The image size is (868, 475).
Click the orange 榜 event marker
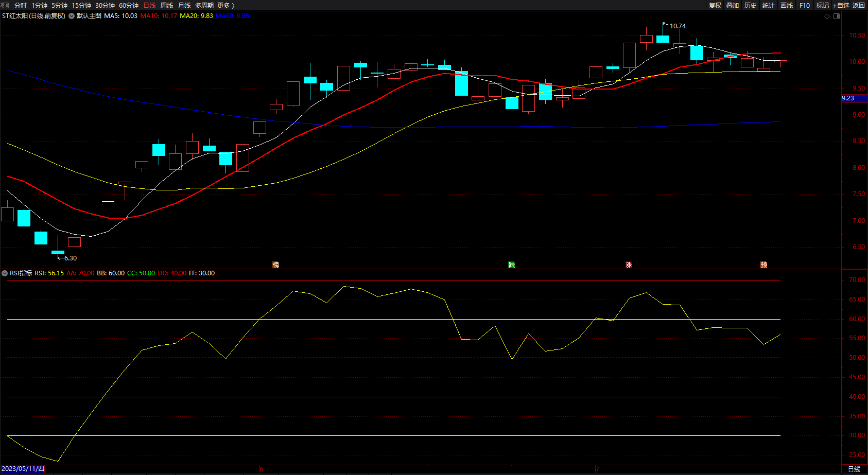pos(275,265)
